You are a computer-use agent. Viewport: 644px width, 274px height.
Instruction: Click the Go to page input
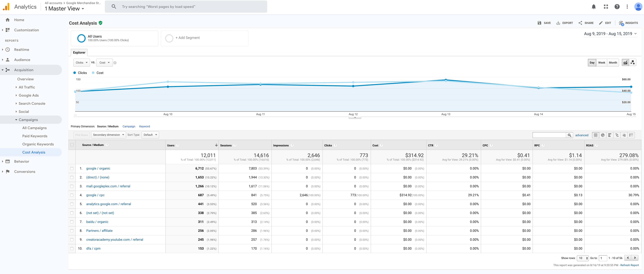coord(603,258)
